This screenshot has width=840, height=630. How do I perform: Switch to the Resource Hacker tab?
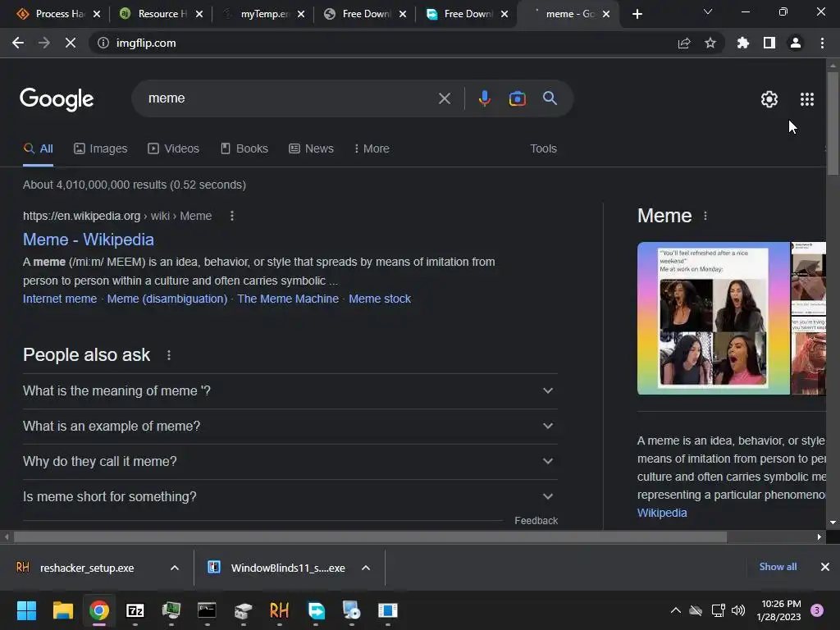pos(160,14)
